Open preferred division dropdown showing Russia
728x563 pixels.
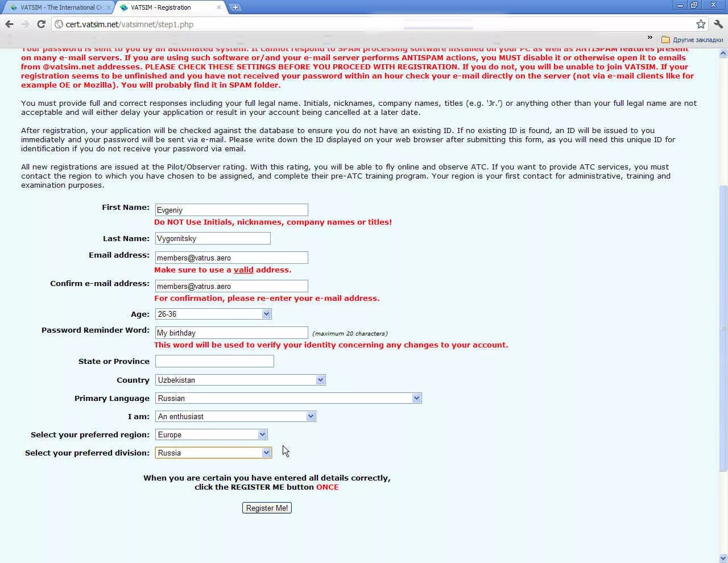213,453
